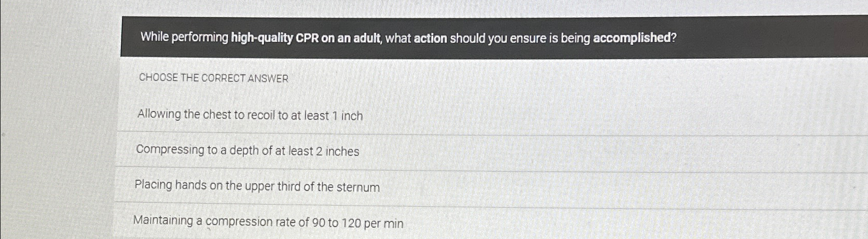The width and height of the screenshot is (868, 239).
Task: Click the dark question header bar
Action: [x=494, y=37]
